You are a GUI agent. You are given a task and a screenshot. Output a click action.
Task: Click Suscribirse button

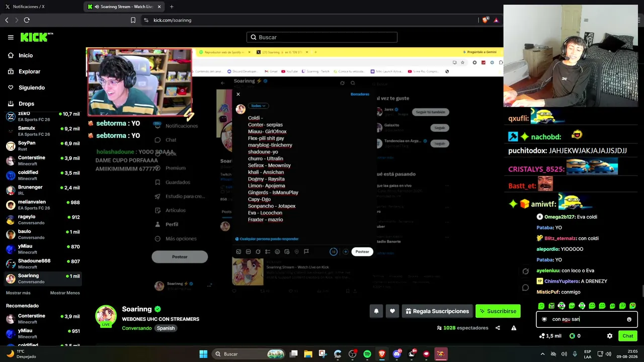pos(498,311)
